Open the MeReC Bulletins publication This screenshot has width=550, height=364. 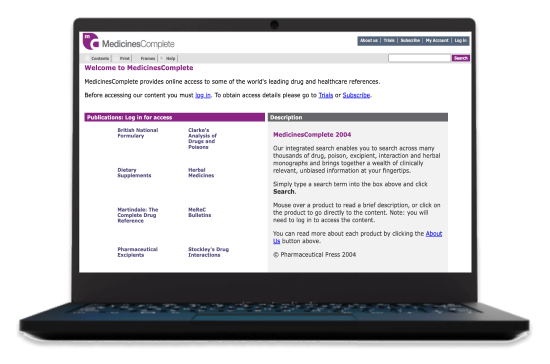pyautogui.click(x=200, y=213)
